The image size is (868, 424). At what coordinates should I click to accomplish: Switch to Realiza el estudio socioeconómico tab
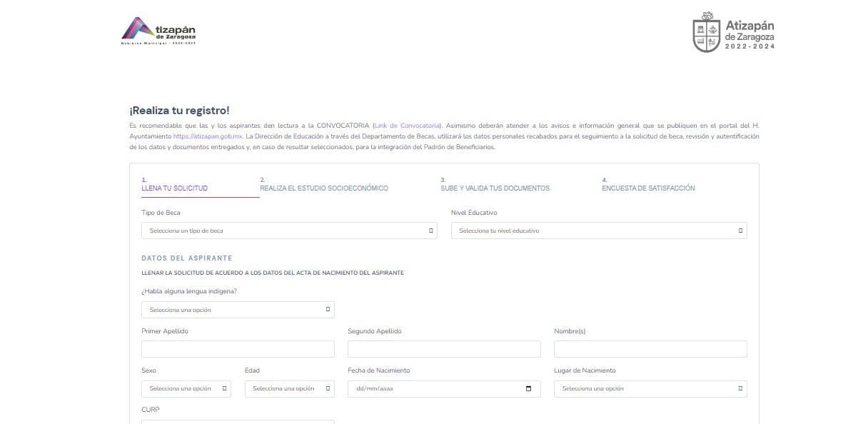[324, 185]
